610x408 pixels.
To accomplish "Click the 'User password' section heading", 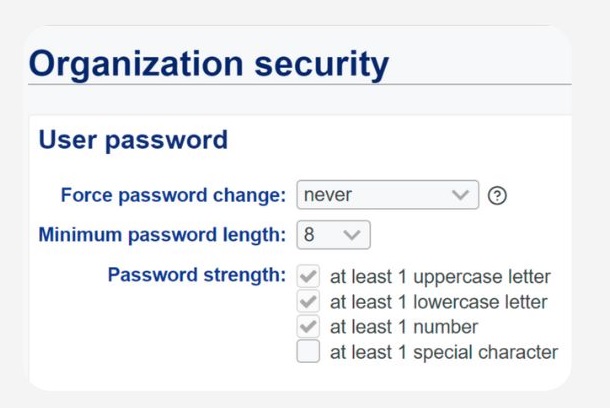I will [x=133, y=140].
